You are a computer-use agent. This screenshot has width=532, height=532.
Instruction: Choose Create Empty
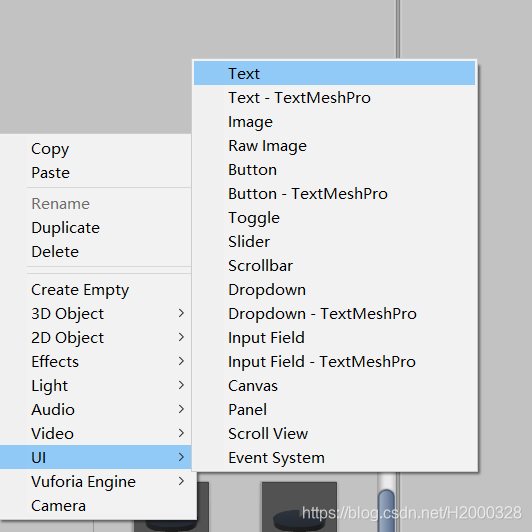point(96,290)
